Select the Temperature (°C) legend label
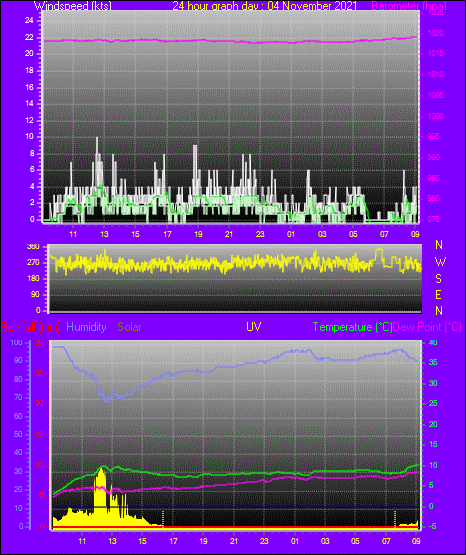Image resolution: width=466 pixels, height=555 pixels. pos(352,327)
